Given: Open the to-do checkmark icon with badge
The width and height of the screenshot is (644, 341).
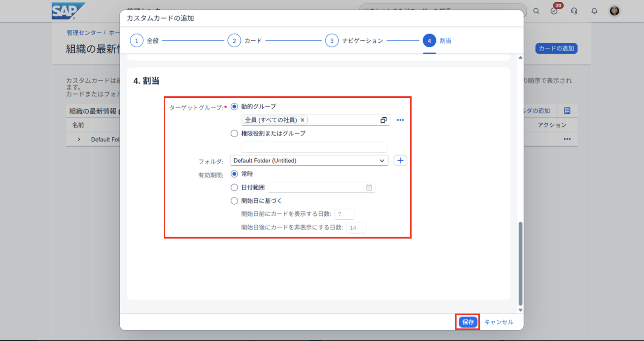Looking at the screenshot, I should [554, 11].
